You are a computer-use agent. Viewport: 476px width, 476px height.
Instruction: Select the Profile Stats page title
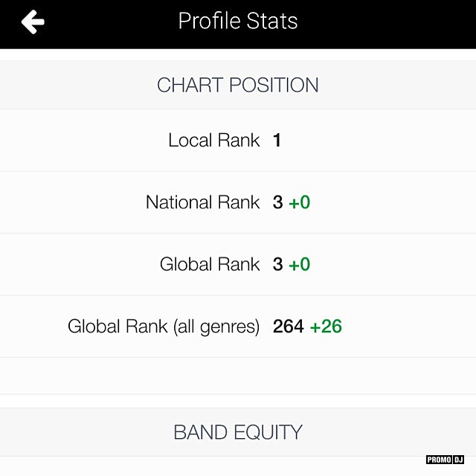[238, 21]
